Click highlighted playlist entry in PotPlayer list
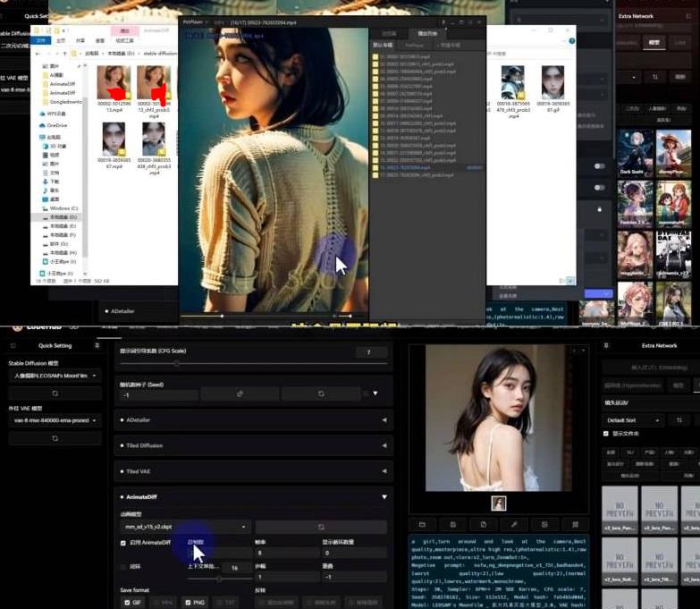The height and width of the screenshot is (609, 700). point(427,168)
